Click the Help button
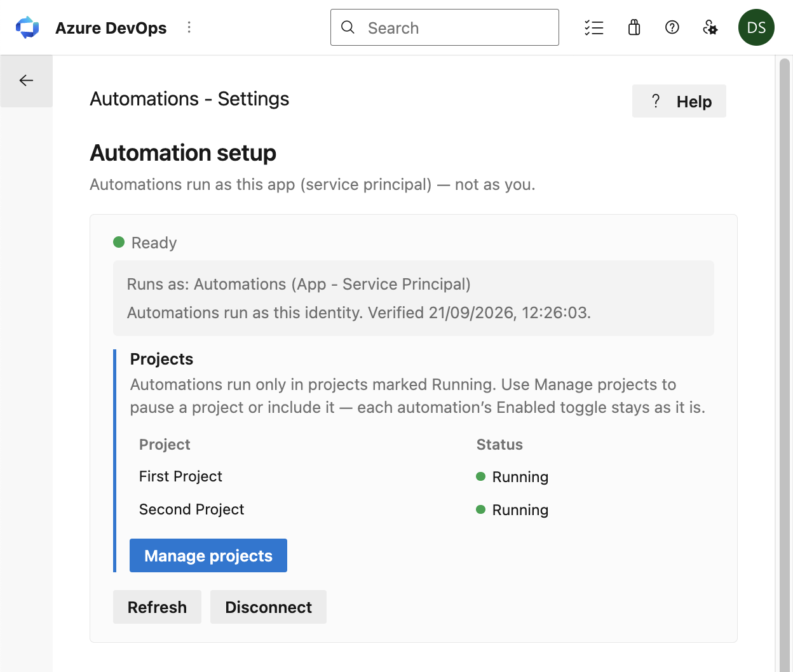The height and width of the screenshot is (672, 793). (679, 101)
